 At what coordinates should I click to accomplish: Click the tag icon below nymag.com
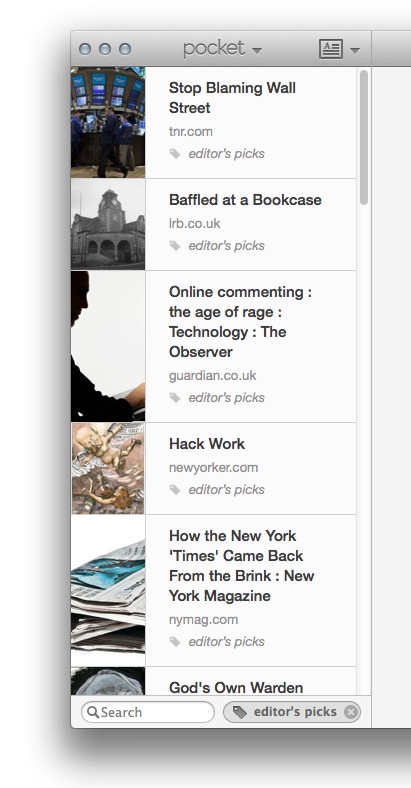[x=175, y=642]
